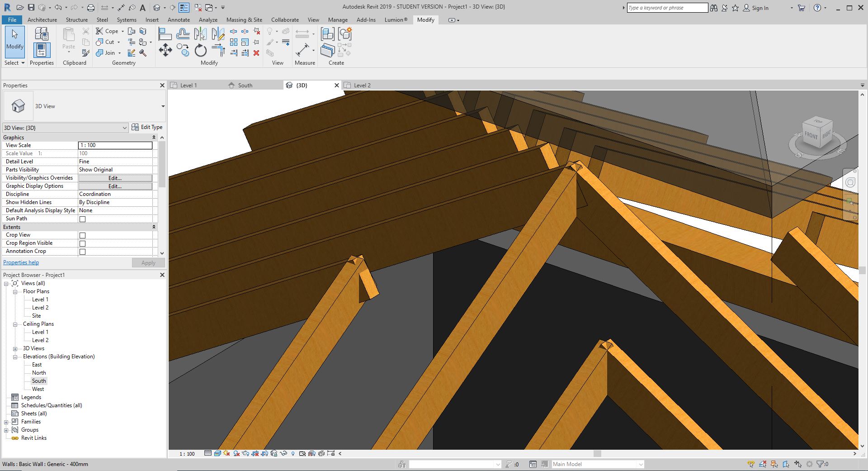
Task: Select the Move tool in Modify panel
Action: [x=165, y=50]
